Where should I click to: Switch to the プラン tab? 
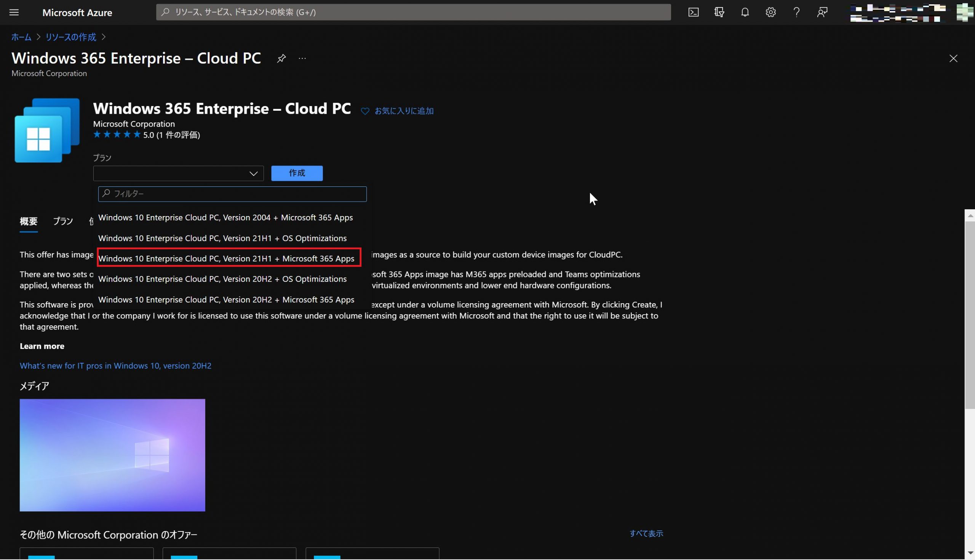pos(63,221)
